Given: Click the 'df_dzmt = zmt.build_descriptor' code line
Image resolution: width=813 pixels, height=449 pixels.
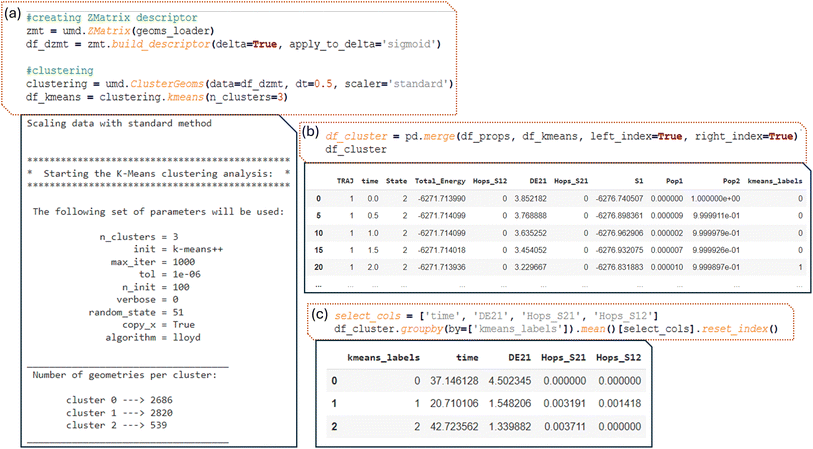Looking at the screenshot, I should [x=233, y=45].
